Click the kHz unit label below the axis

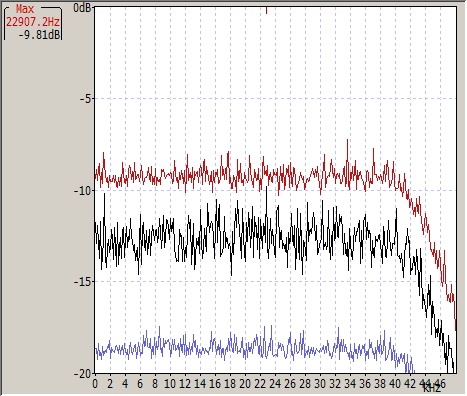coord(432,388)
